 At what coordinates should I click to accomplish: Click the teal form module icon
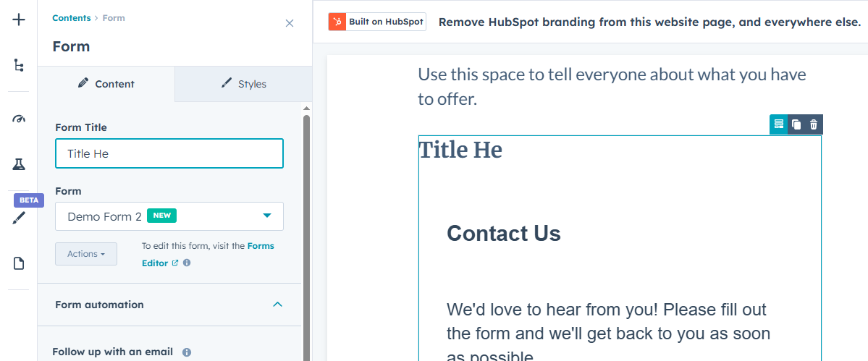tap(778, 124)
